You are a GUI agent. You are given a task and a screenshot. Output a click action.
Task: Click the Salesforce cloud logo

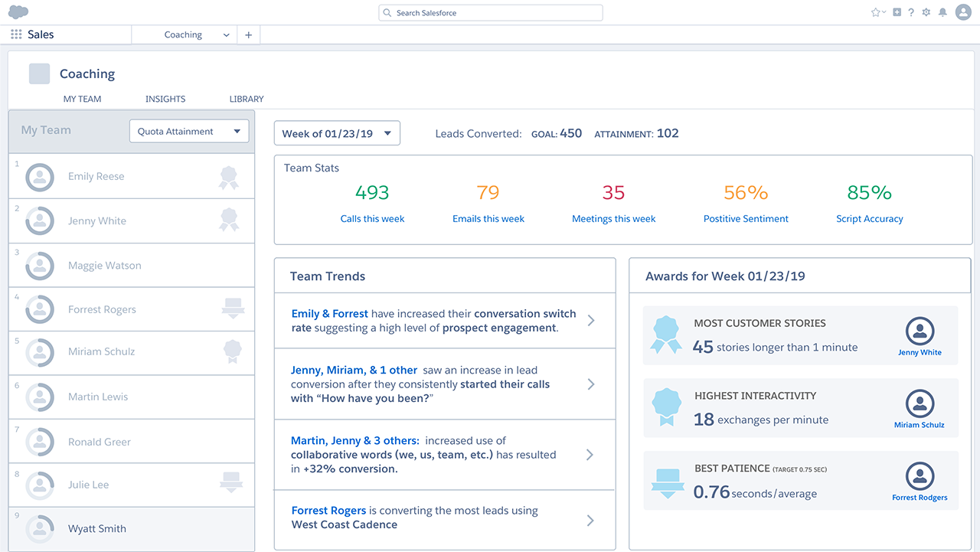[18, 12]
